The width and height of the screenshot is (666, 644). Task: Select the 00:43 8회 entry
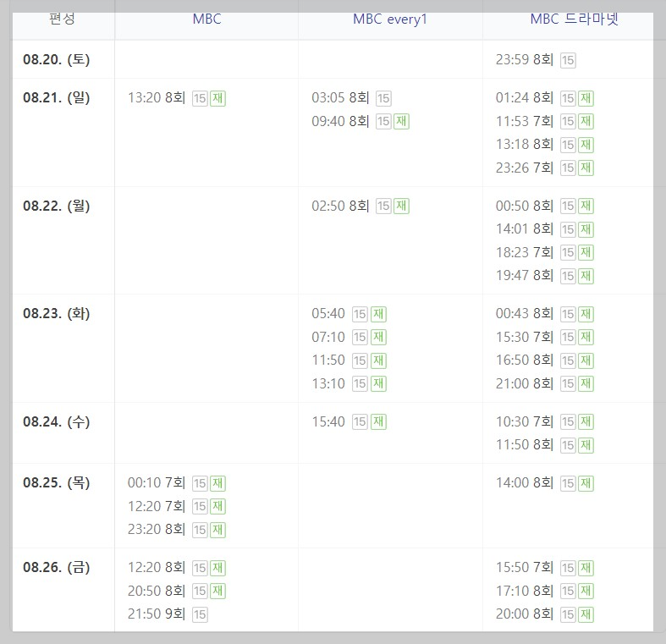tap(525, 314)
